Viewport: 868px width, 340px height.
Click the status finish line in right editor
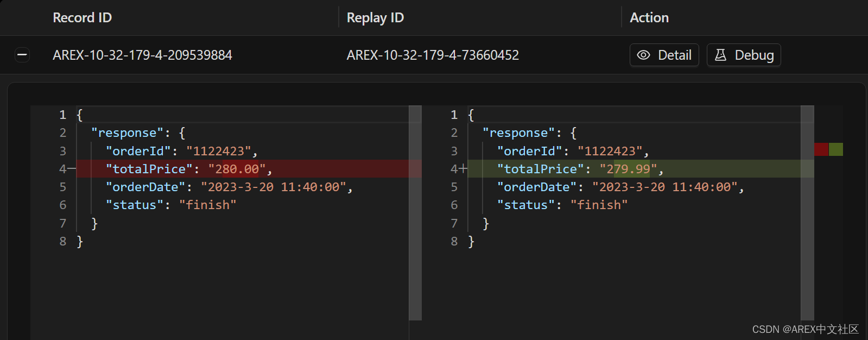point(562,205)
